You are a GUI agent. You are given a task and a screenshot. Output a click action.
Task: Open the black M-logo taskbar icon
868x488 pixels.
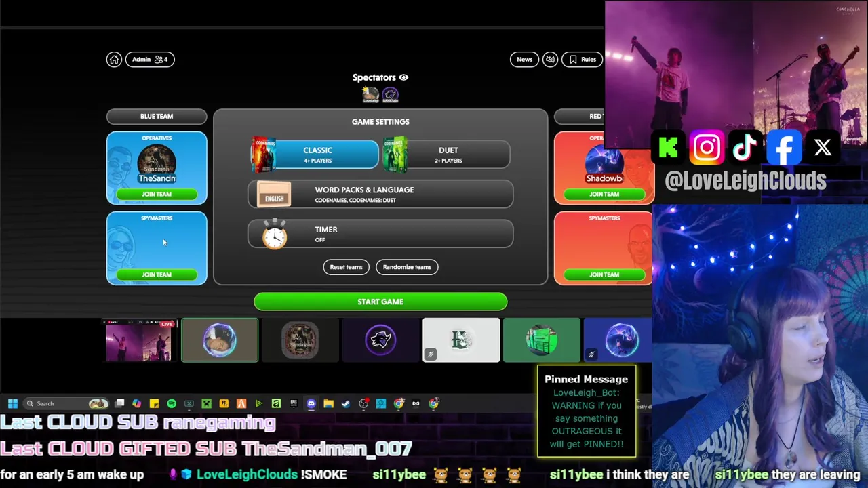(x=416, y=403)
